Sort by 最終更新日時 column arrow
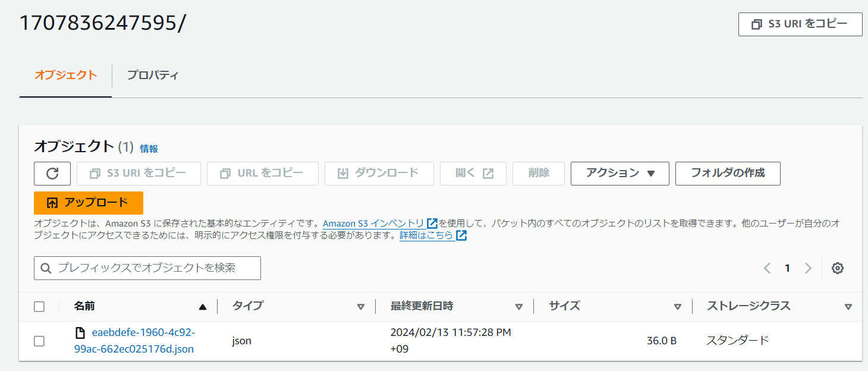868x371 pixels. point(518,307)
